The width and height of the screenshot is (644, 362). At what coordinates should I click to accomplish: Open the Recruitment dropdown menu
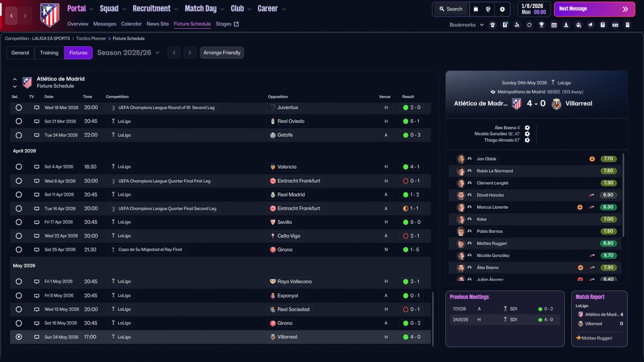(x=155, y=9)
